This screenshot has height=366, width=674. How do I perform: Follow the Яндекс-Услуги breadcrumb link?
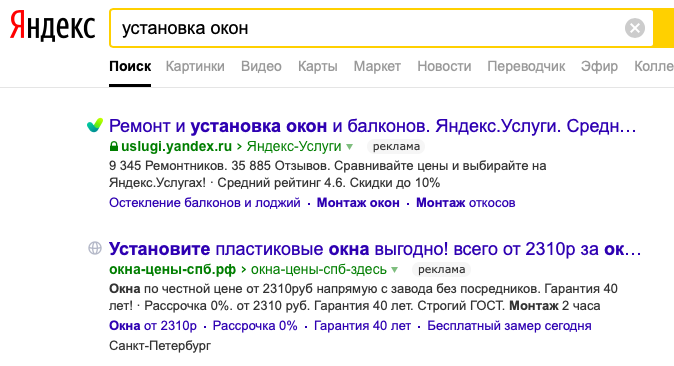[294, 147]
